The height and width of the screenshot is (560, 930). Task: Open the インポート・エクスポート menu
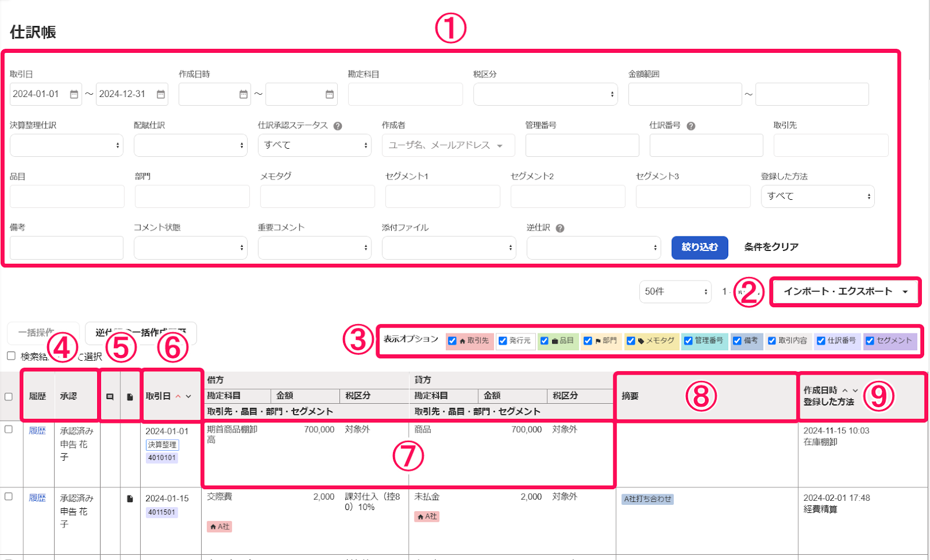(x=845, y=292)
